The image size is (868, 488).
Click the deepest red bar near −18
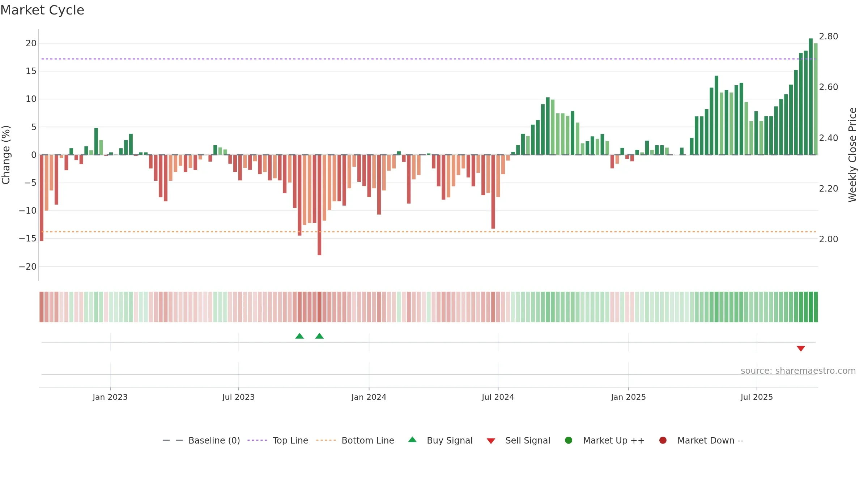[x=319, y=205]
